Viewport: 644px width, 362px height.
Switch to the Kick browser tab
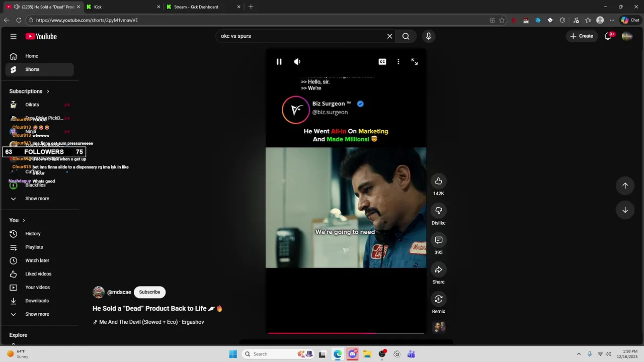[123, 7]
